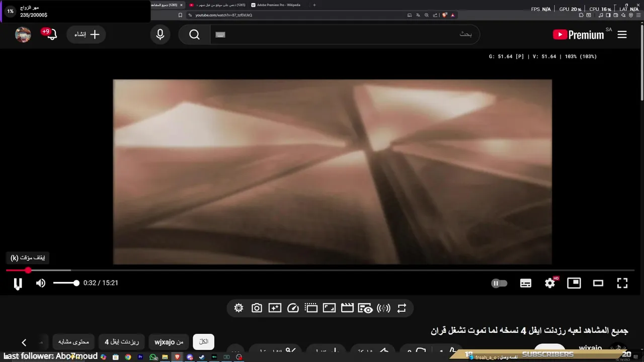Click the zoom magnifier in the address bar

pyautogui.click(x=427, y=15)
